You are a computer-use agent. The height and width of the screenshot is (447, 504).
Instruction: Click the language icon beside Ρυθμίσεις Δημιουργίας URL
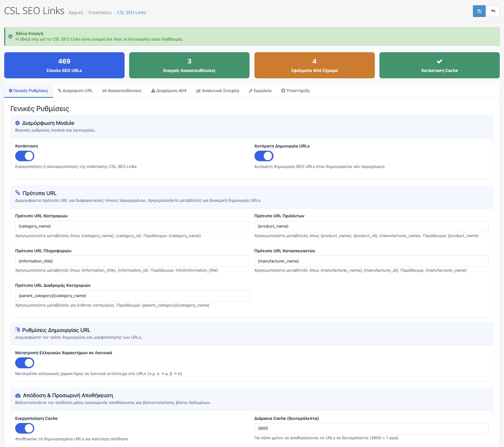click(x=17, y=330)
